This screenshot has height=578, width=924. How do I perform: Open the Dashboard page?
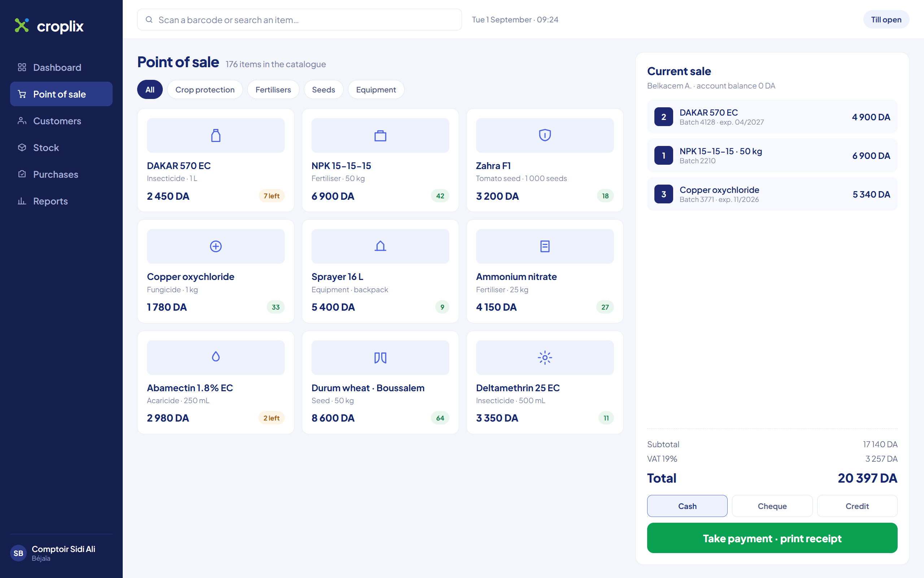pos(61,67)
